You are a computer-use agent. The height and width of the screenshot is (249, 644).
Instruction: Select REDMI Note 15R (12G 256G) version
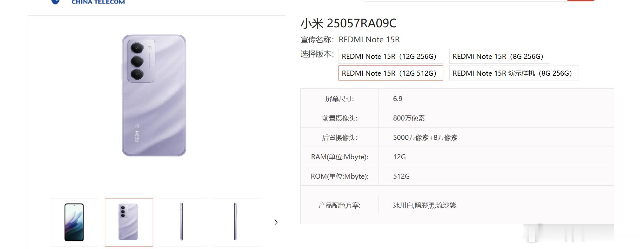(391, 56)
